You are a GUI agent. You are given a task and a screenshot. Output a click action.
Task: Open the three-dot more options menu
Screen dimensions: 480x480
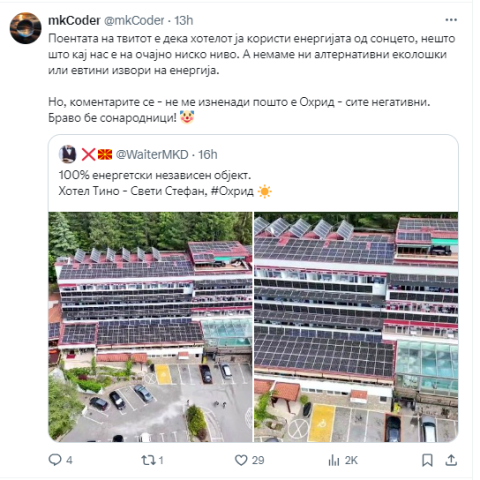click(451, 20)
